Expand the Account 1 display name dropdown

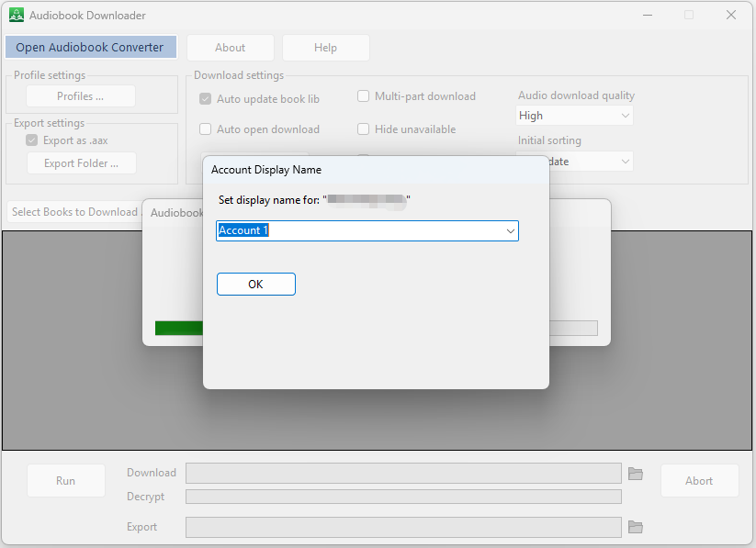(510, 231)
